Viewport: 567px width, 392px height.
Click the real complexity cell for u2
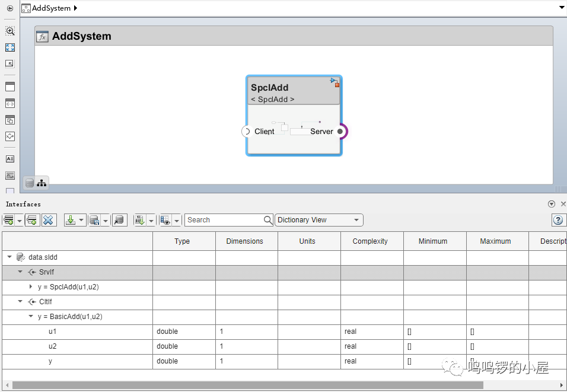point(372,346)
